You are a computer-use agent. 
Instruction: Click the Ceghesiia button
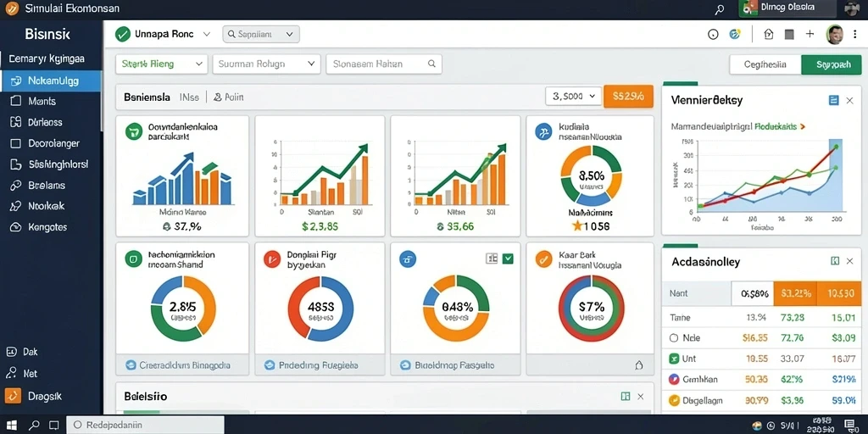coord(765,64)
